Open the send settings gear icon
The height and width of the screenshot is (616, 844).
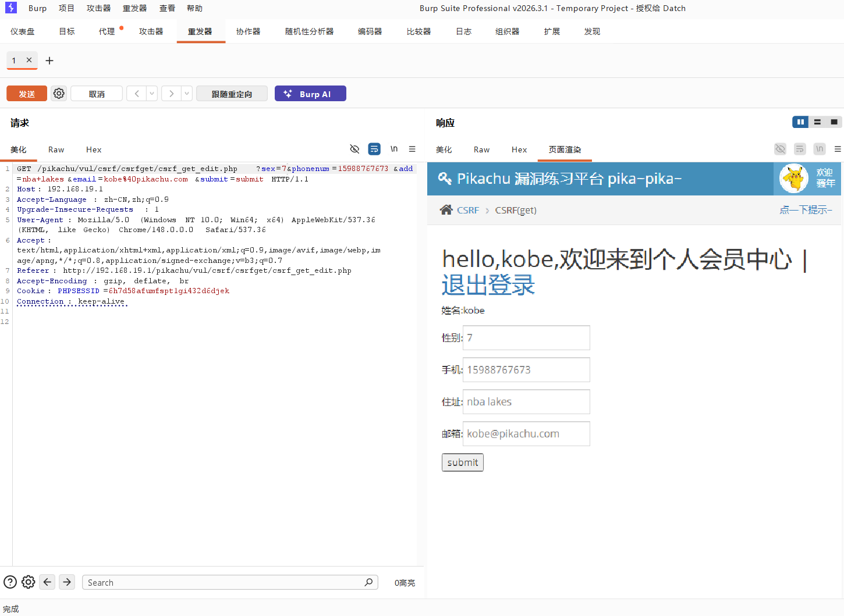pos(59,94)
